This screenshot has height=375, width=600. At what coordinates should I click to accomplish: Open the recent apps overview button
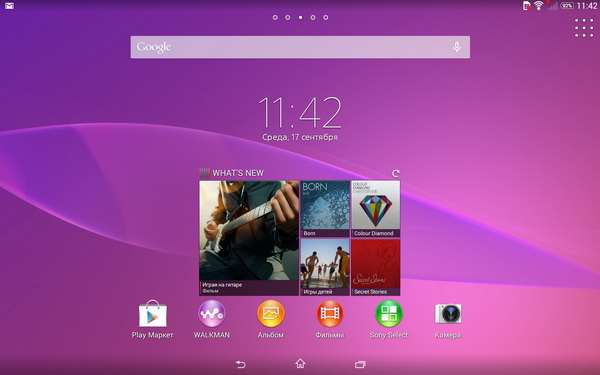tap(360, 364)
